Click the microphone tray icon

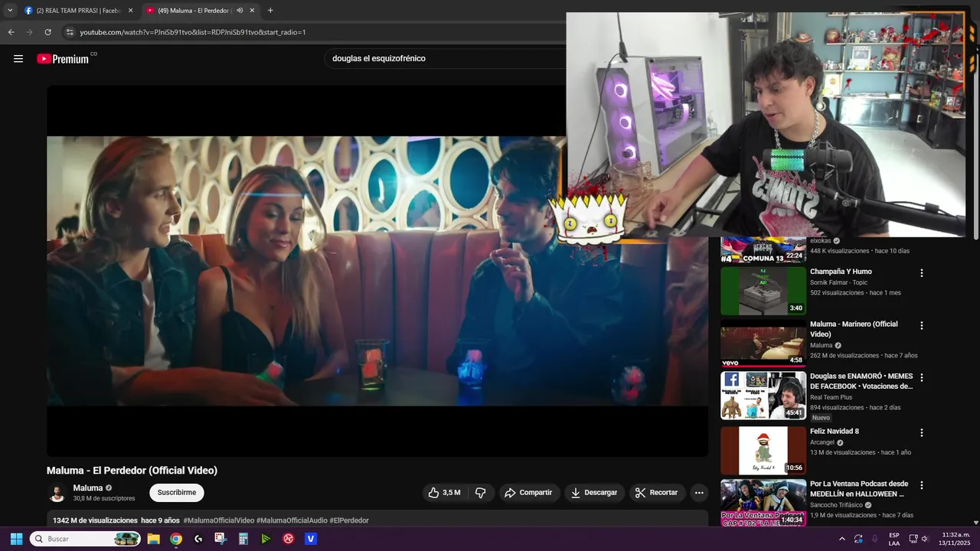pos(874,539)
